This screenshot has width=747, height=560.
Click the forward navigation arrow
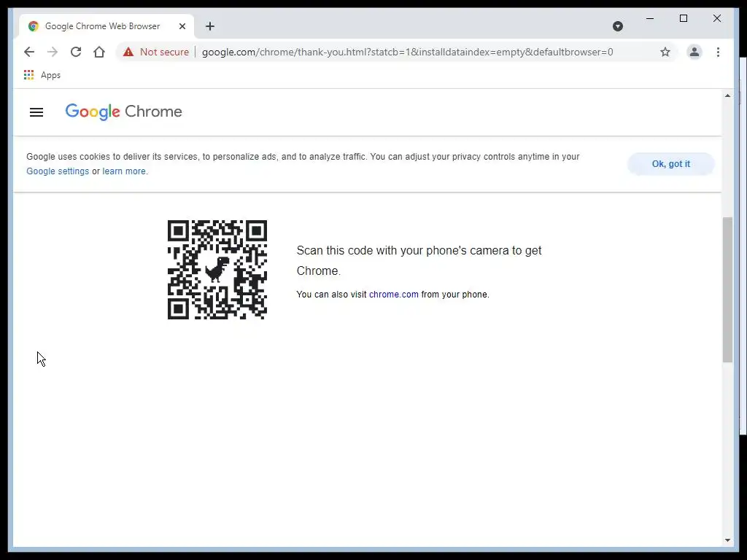click(x=53, y=52)
